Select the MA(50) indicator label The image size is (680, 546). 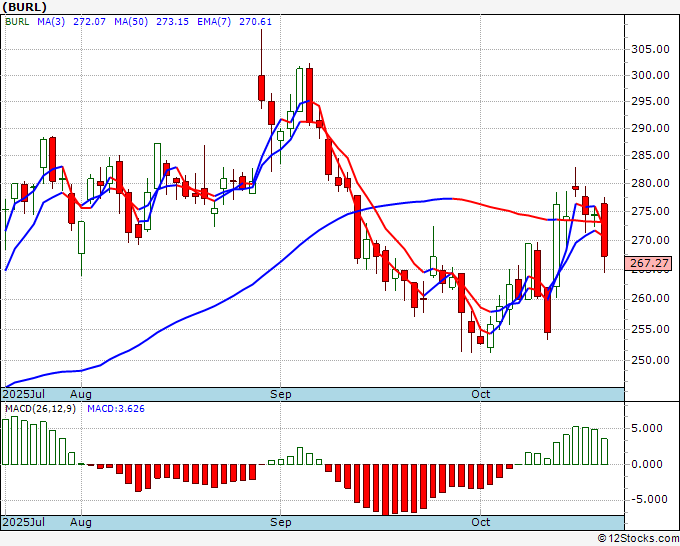pyautogui.click(x=131, y=22)
